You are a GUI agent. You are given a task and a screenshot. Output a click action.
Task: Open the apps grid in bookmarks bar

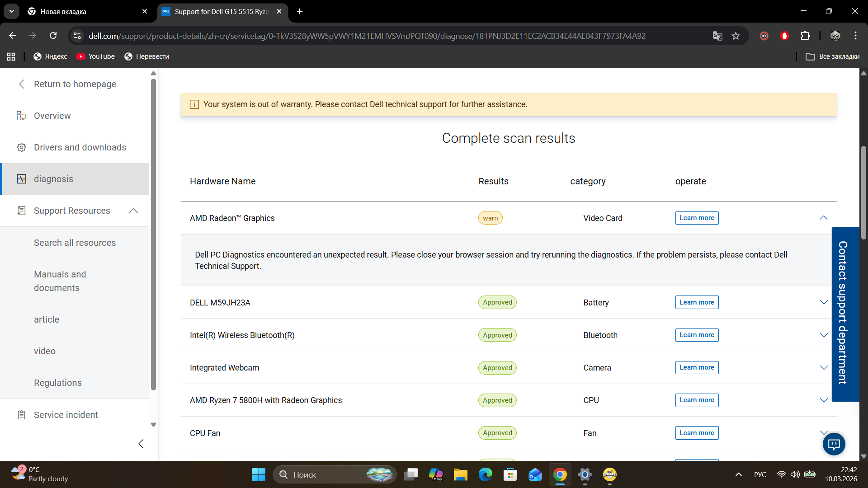tap(11, 56)
